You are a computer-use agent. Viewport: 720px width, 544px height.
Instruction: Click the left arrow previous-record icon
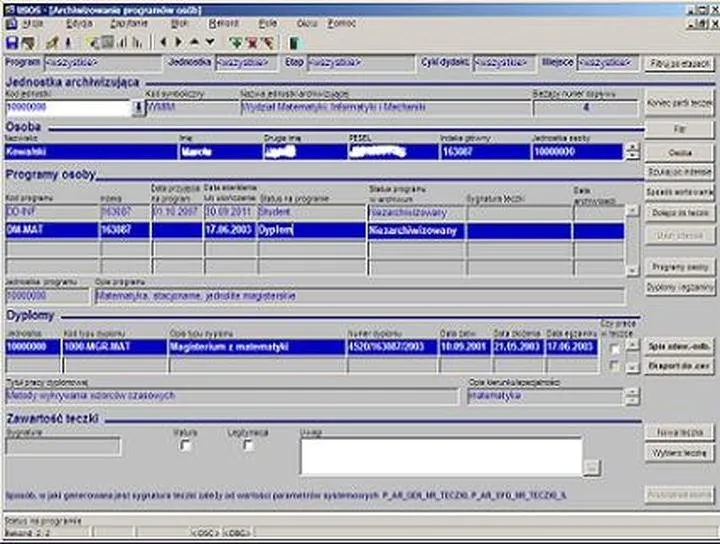(x=164, y=43)
